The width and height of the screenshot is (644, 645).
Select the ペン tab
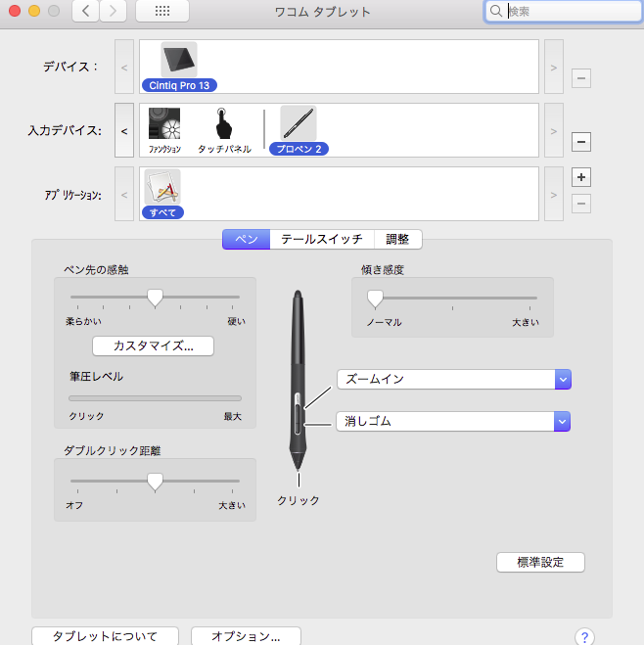pyautogui.click(x=247, y=239)
